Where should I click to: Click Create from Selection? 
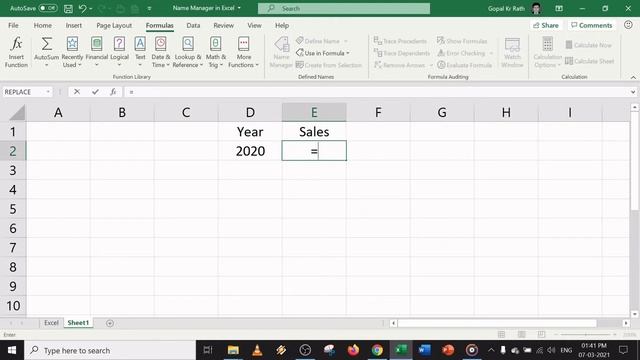point(329,65)
